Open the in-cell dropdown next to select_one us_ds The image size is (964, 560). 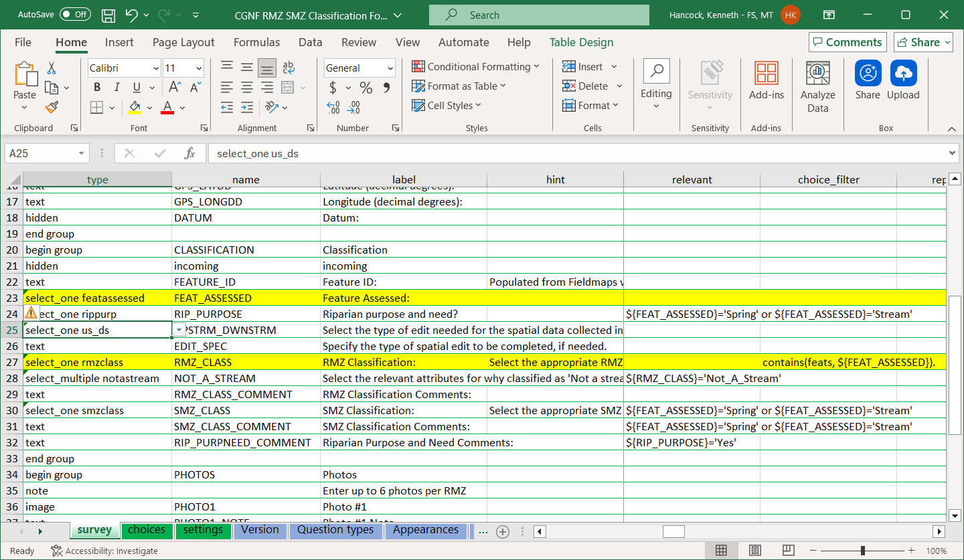click(177, 330)
